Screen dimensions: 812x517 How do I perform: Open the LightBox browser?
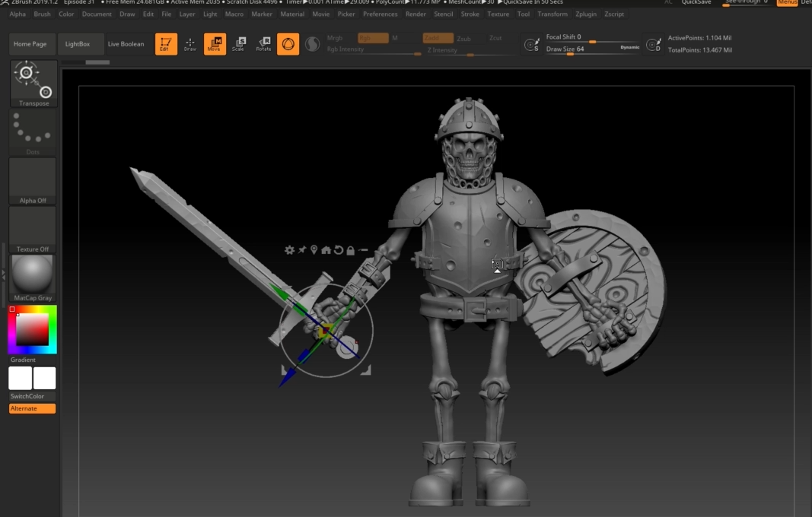pos(79,43)
